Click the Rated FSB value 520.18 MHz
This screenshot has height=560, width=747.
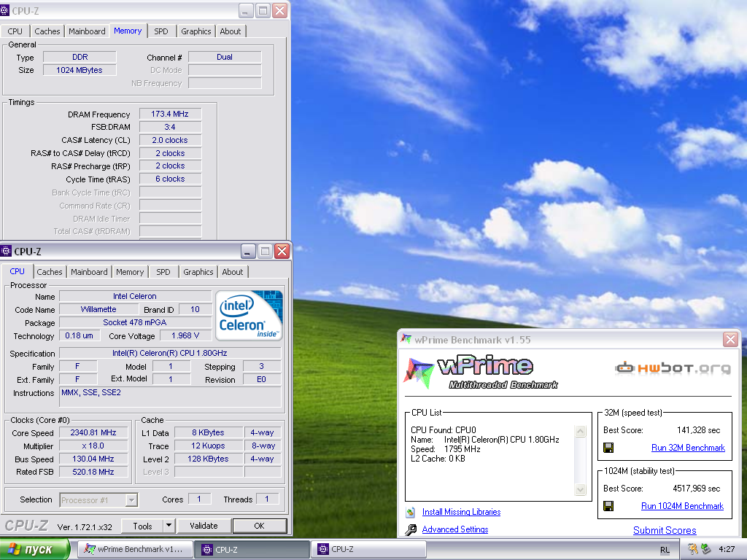tap(93, 472)
